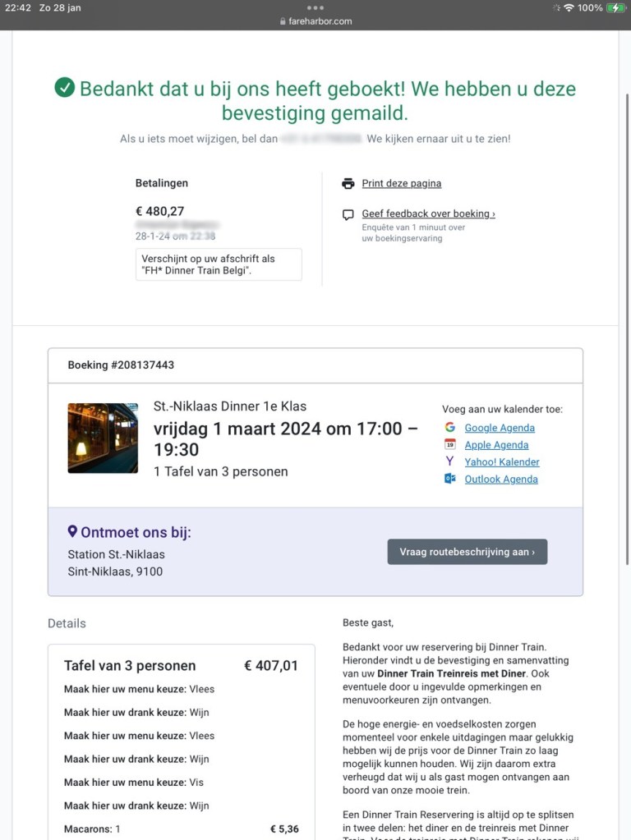
Task: Open the Print deze pagina link
Action: (401, 183)
